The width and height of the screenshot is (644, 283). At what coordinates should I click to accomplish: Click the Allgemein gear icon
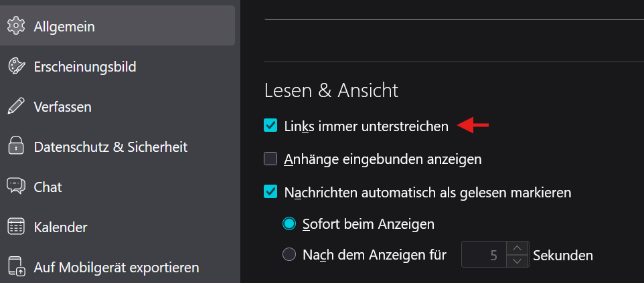point(15,26)
